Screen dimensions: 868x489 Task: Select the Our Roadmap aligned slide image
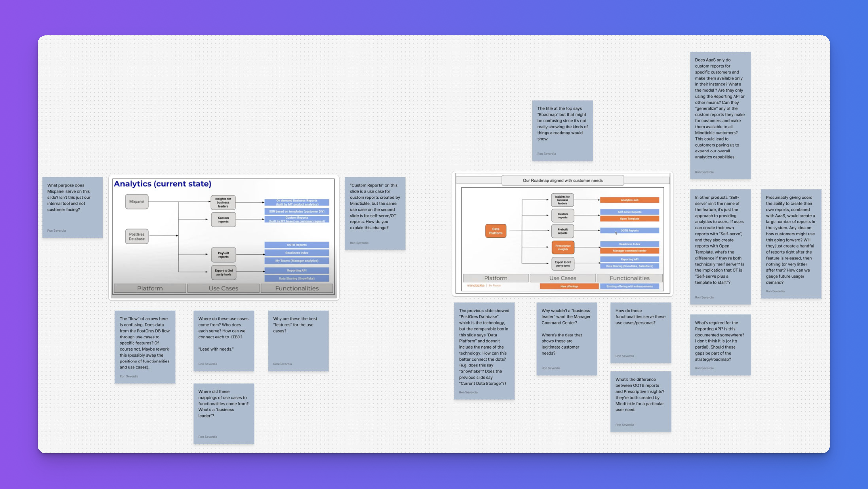pyautogui.click(x=562, y=234)
